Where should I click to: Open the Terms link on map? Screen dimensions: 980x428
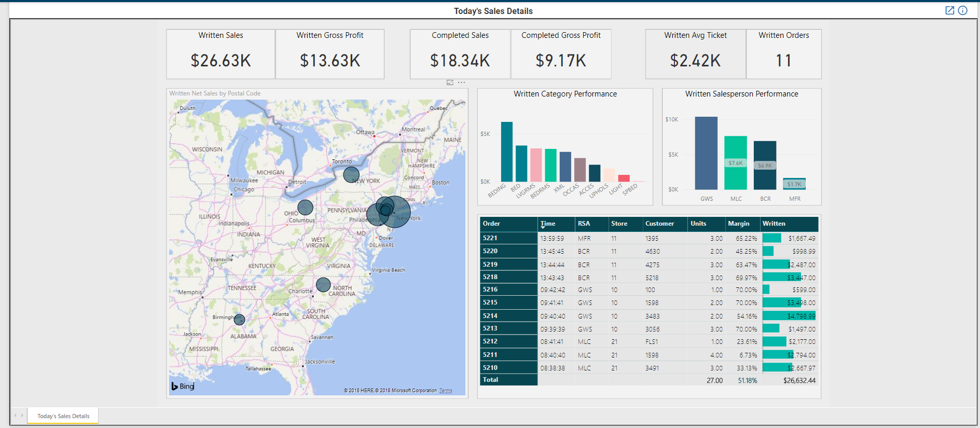446,391
